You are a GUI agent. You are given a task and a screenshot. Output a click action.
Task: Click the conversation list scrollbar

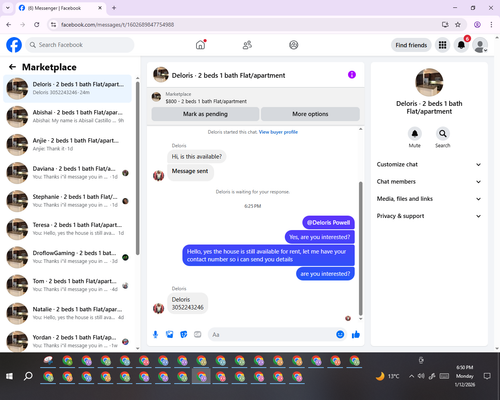coord(137,168)
